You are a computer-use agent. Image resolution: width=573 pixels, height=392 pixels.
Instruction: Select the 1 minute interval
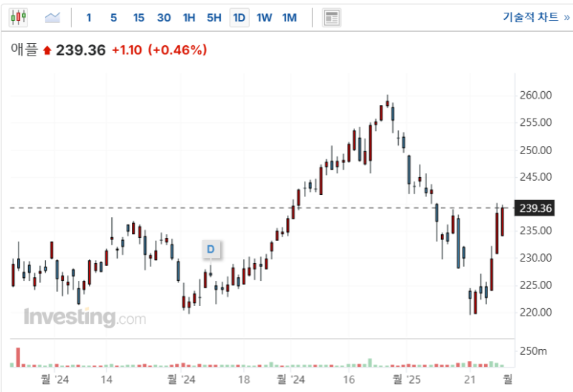[88, 18]
